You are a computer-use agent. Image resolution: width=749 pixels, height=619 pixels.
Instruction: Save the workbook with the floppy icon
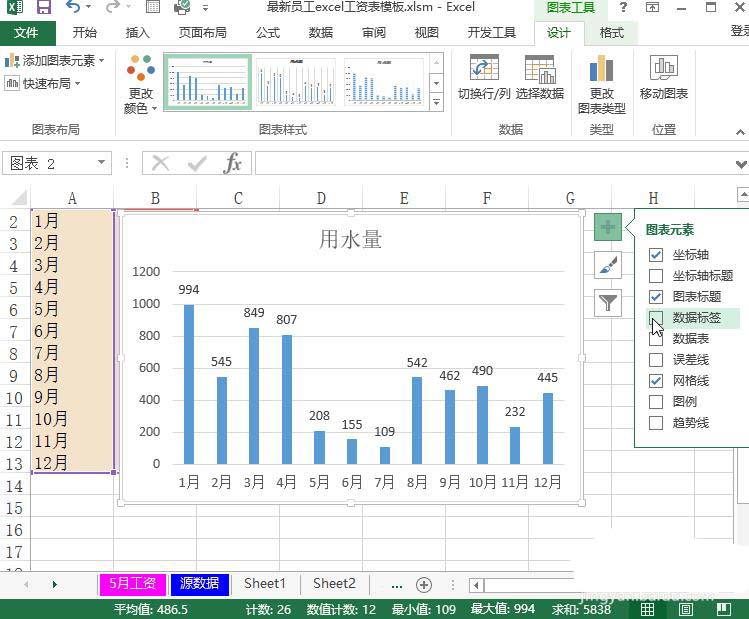pos(44,7)
